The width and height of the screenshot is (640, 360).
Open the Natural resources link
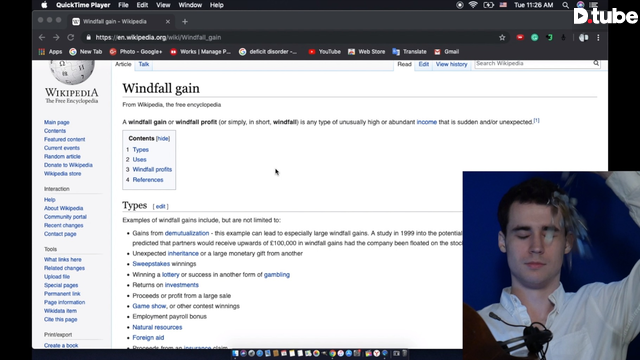click(157, 327)
